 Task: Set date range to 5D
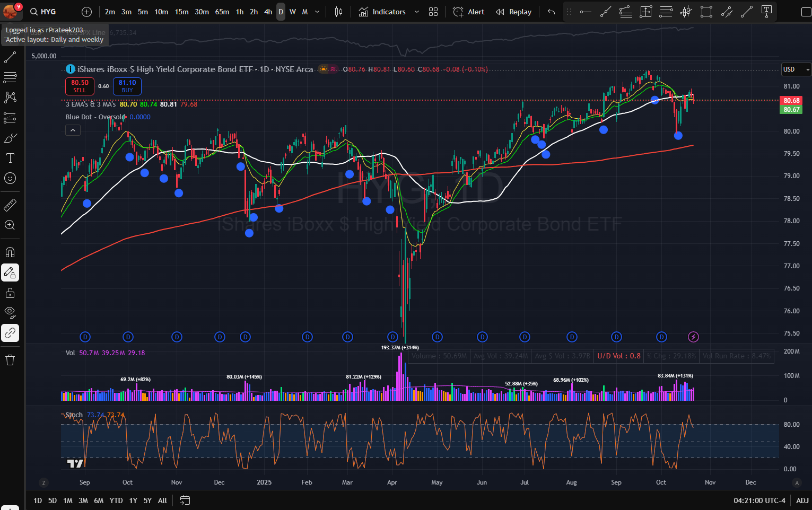click(53, 500)
